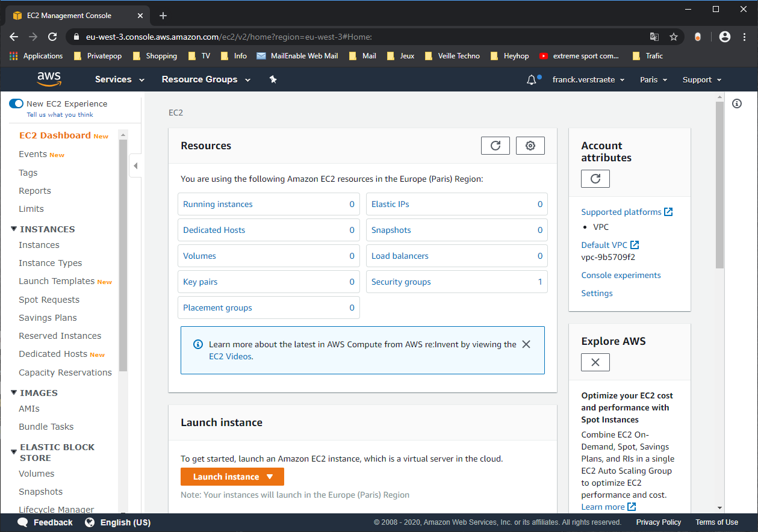
Task: Click the EC2 breadcrumb text
Action: point(176,113)
